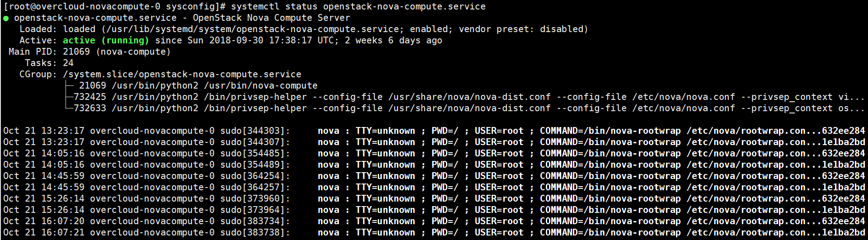Click log entry sudo[344303]

pyautogui.click(x=255, y=131)
